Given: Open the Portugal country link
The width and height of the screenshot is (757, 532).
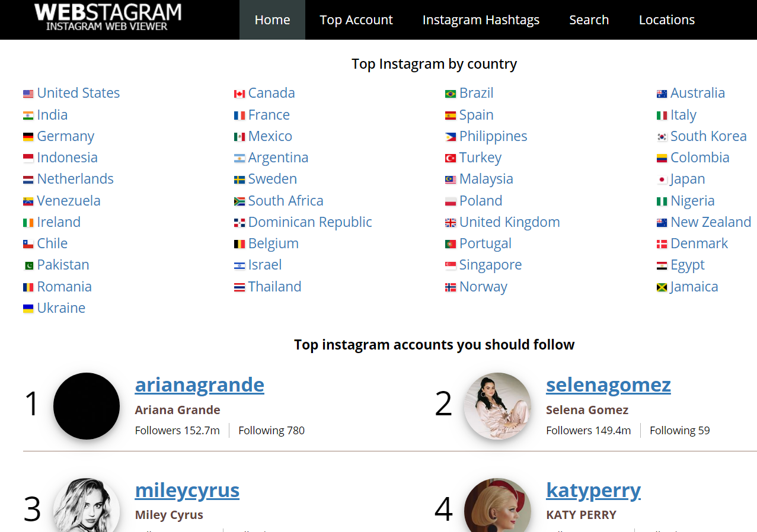Looking at the screenshot, I should point(485,243).
